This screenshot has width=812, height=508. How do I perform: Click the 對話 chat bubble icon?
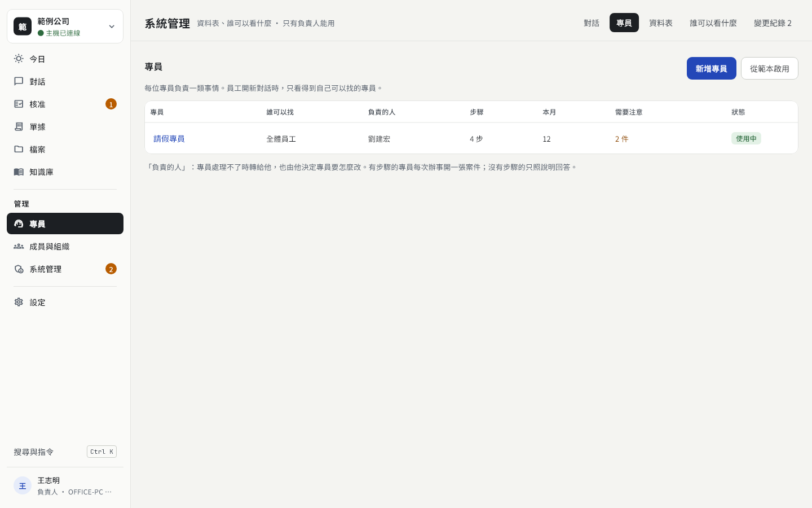click(x=19, y=81)
